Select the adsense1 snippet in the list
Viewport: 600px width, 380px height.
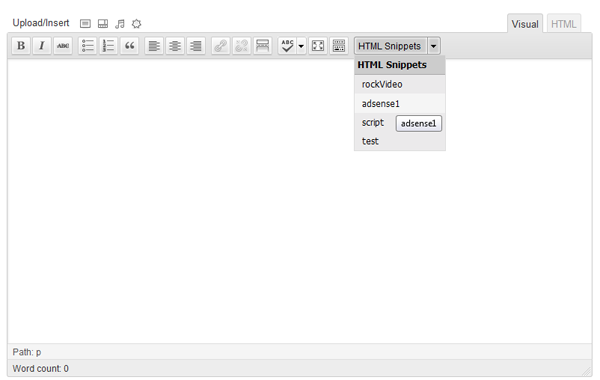click(x=400, y=103)
